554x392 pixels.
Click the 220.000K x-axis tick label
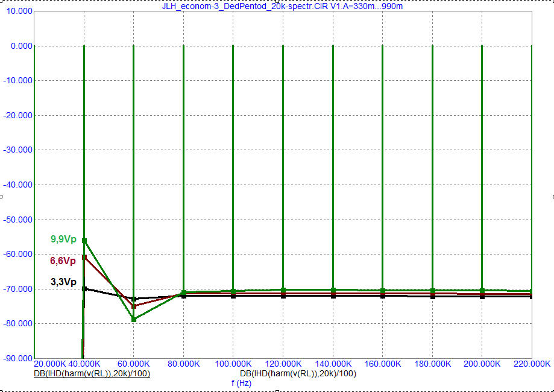532,364
